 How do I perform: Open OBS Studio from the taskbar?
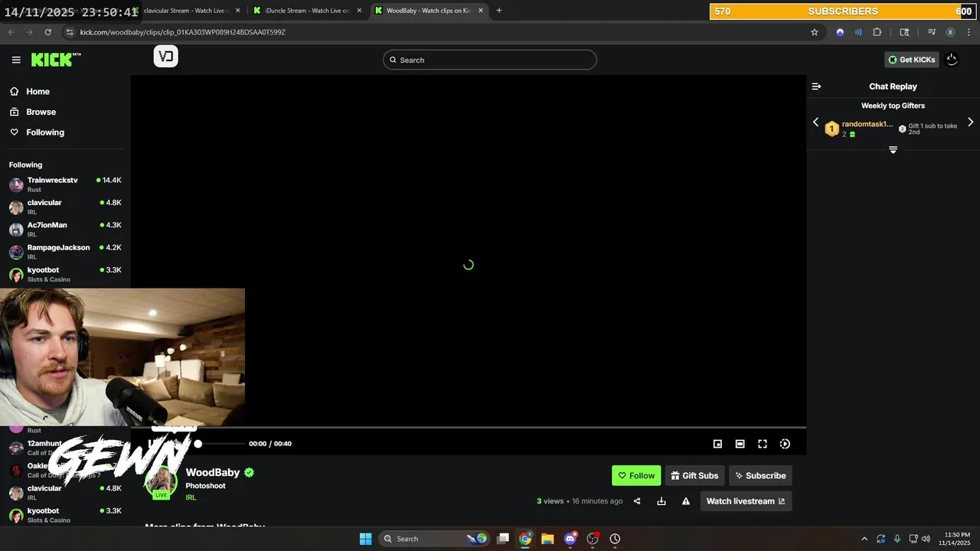[593, 539]
